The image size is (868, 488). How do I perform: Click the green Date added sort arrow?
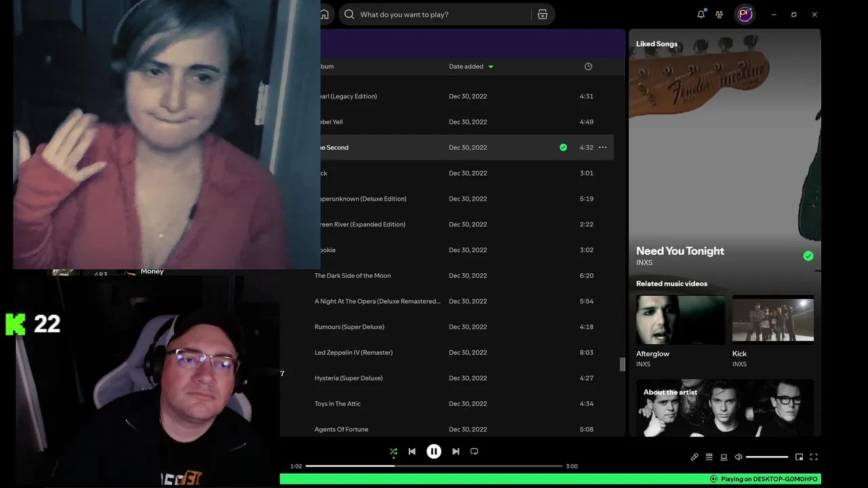point(491,66)
